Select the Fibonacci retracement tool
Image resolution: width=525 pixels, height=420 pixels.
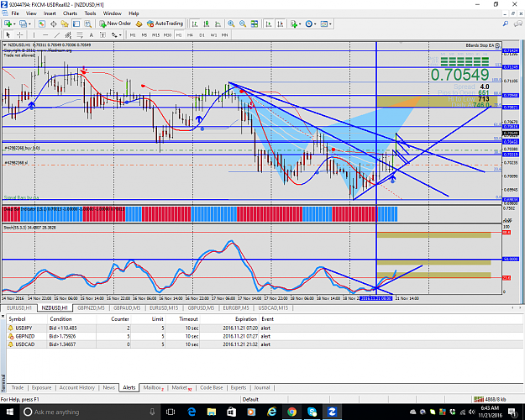(80, 34)
